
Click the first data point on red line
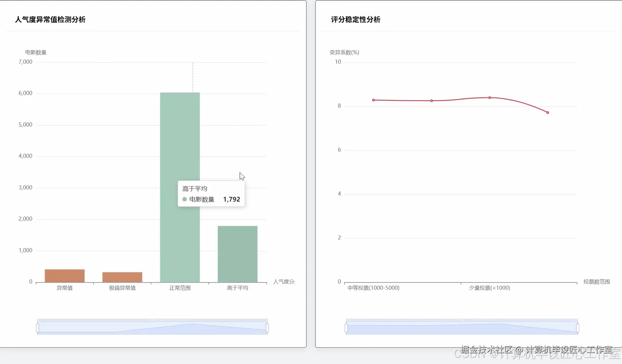coord(373,100)
